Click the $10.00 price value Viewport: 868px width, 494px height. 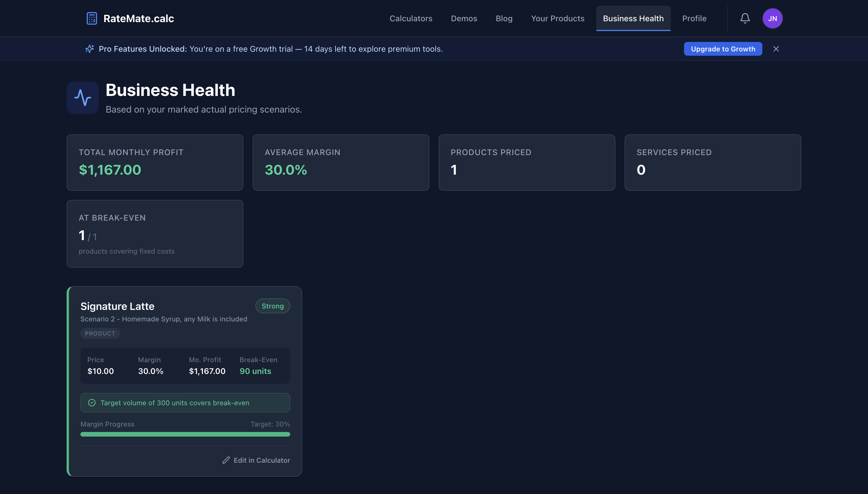100,371
